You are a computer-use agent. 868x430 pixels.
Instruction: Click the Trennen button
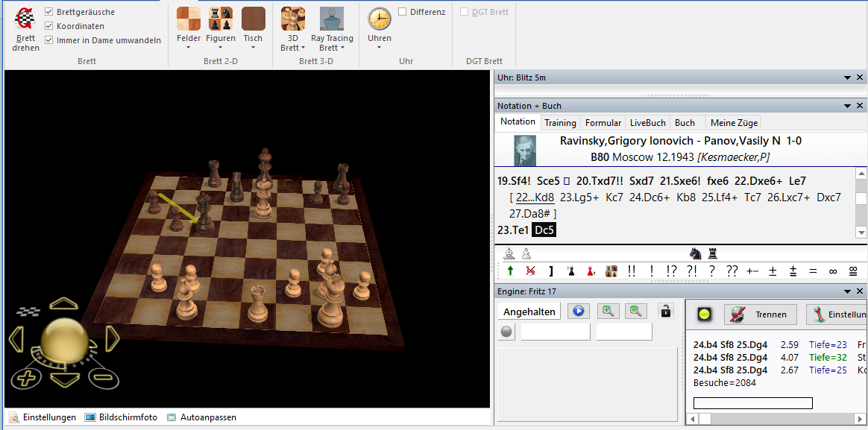coord(761,314)
